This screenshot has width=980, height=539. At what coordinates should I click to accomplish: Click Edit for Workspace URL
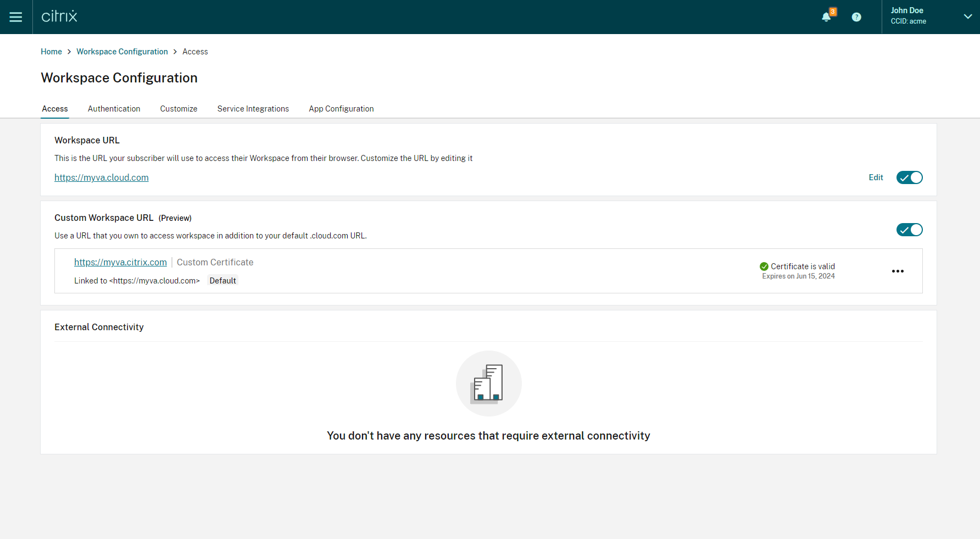click(x=876, y=177)
